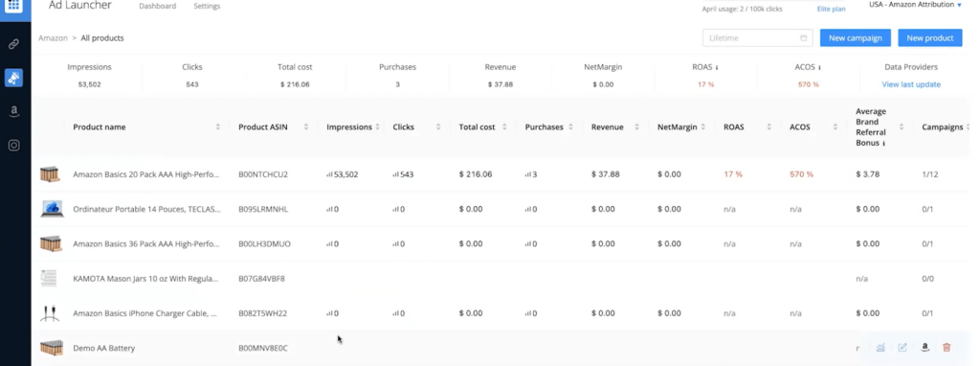Open the apps grid menu icon
980x366 pixels.
(13, 6)
